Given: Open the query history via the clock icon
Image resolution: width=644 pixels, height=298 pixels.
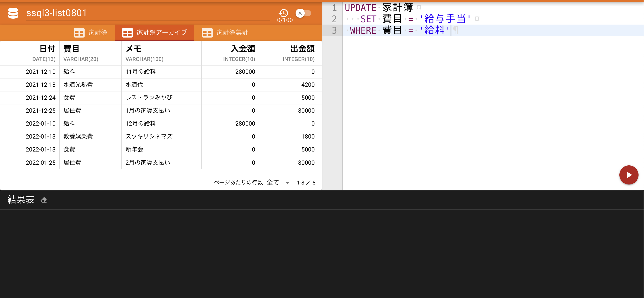Looking at the screenshot, I should click(x=283, y=13).
